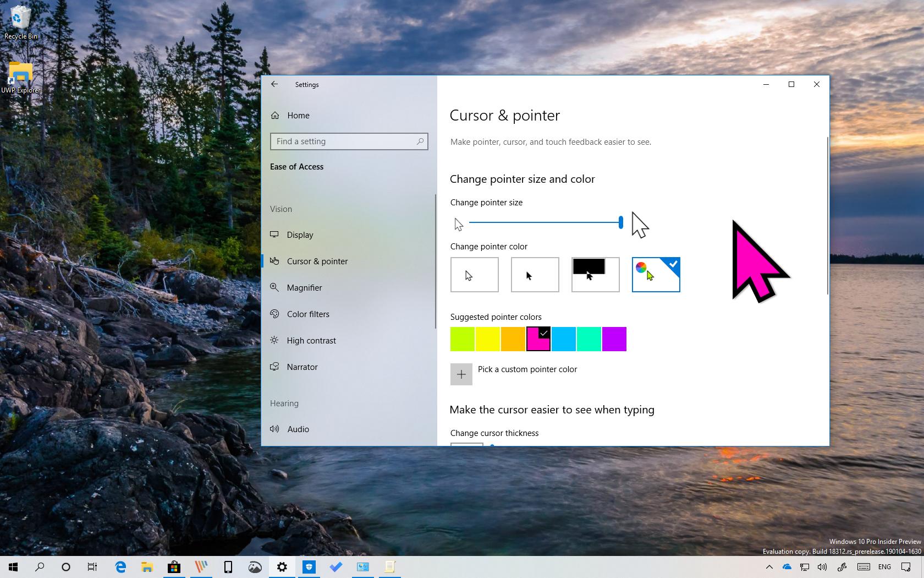Open Audio settings under Hearing
This screenshot has height=578, width=924.
pos(298,429)
